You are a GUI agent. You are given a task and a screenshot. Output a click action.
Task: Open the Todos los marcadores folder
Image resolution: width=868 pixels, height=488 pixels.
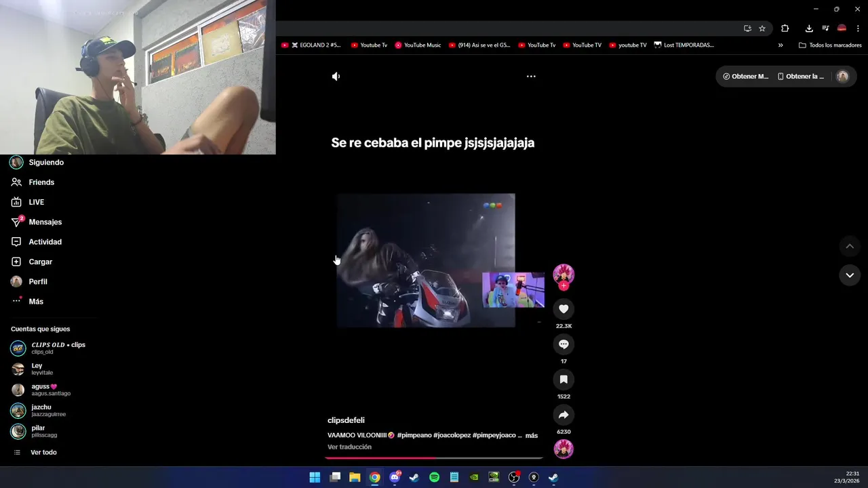coord(830,45)
